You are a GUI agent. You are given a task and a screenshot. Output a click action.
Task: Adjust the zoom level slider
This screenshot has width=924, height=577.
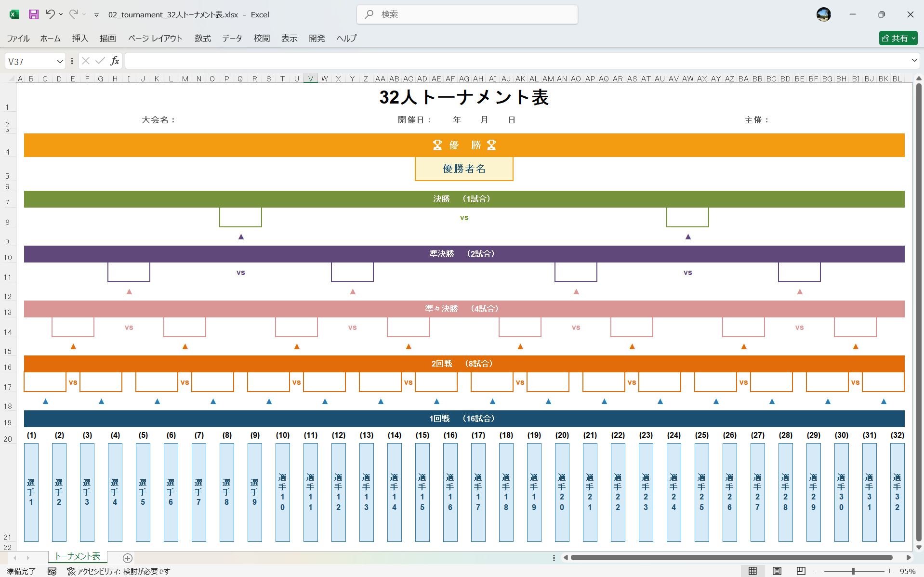point(853,571)
